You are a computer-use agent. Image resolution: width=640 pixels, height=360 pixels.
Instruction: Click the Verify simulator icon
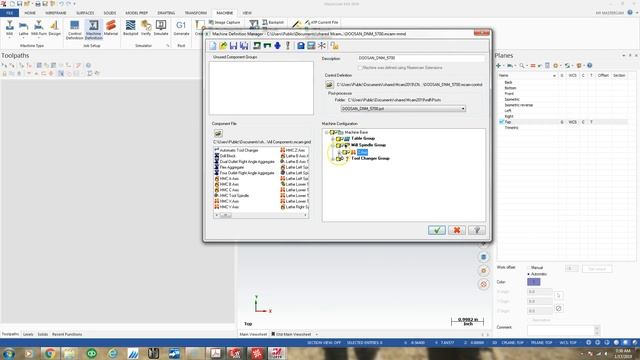click(x=146, y=28)
